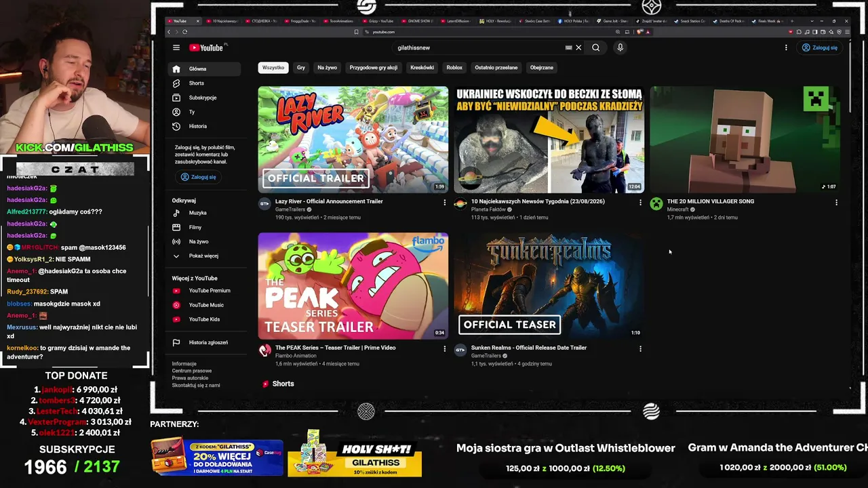
Task: Select the Kreskówki filter chip
Action: click(x=422, y=68)
